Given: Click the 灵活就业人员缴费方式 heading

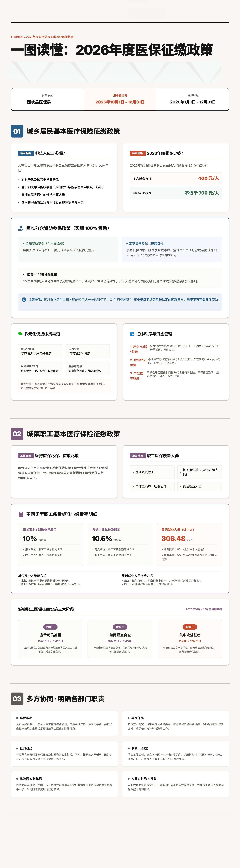Looking at the screenshot, I should tap(137, 576).
